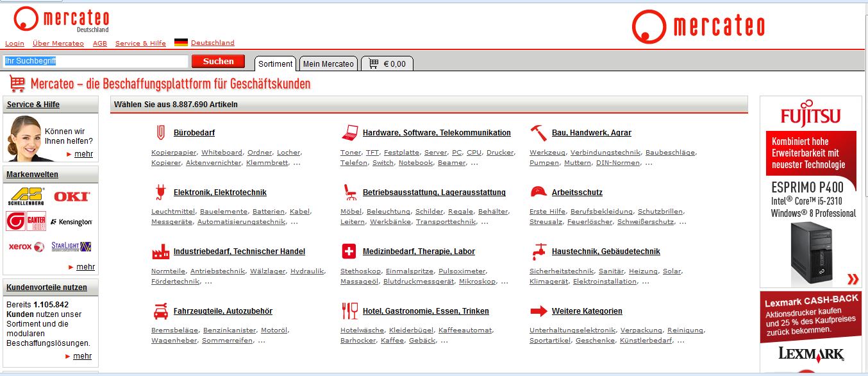Click the cutlery icon for Hotel, Gastronomie
Viewport: 868px width, 376px height.
coord(349,311)
